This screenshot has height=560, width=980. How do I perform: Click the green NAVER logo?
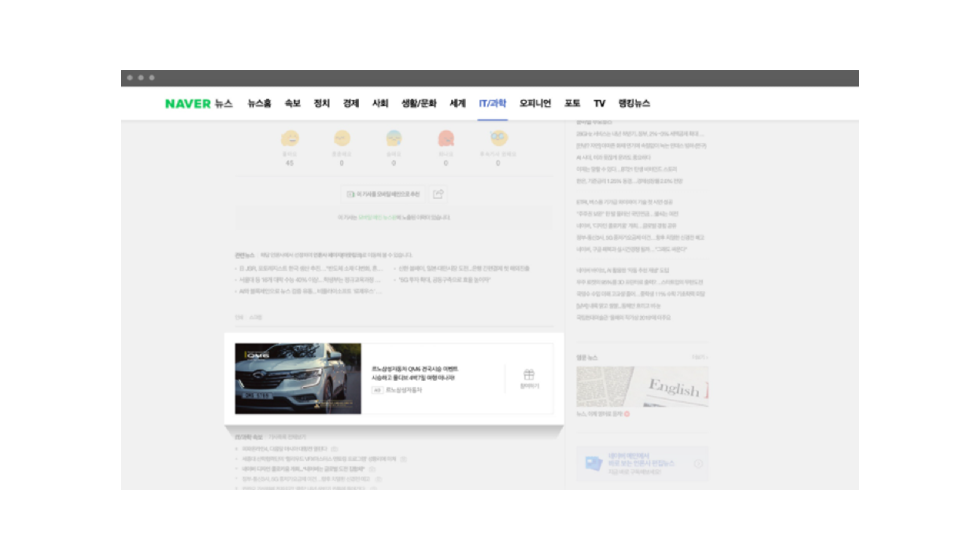point(188,103)
